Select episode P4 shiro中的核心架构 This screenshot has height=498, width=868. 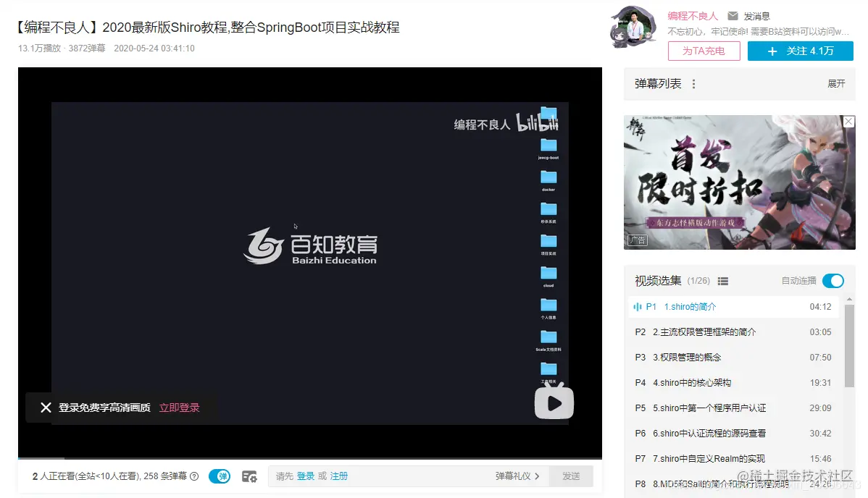733,383
